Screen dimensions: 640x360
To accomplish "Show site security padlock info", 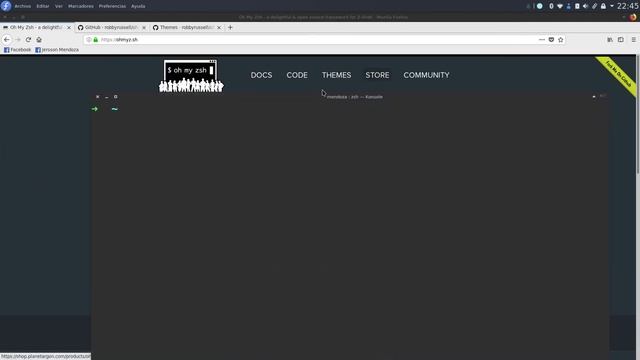I will [96, 40].
